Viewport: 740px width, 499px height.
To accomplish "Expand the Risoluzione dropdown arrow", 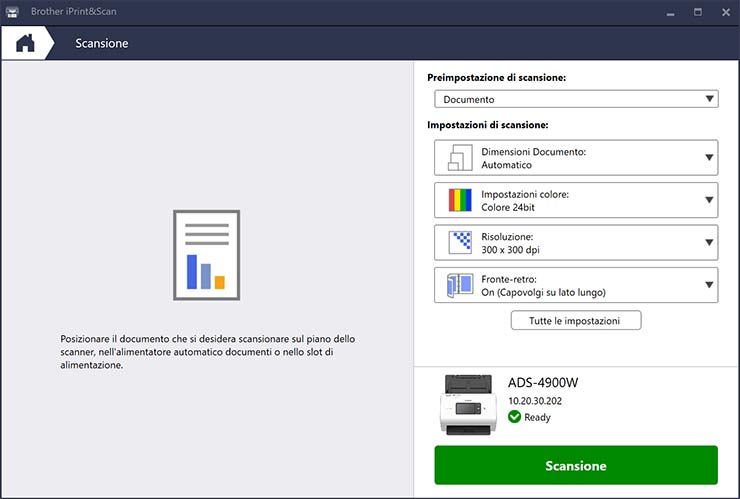I will (x=709, y=242).
